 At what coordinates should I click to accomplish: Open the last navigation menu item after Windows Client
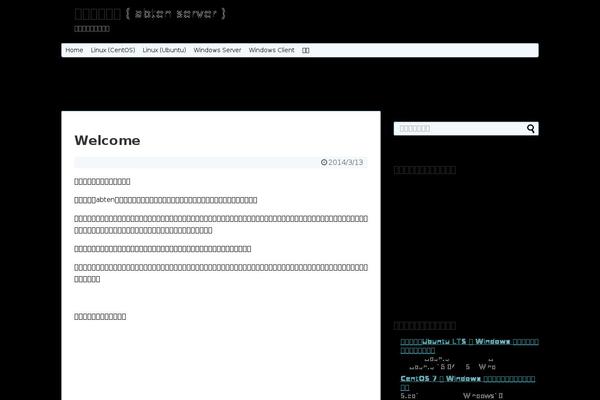point(306,50)
